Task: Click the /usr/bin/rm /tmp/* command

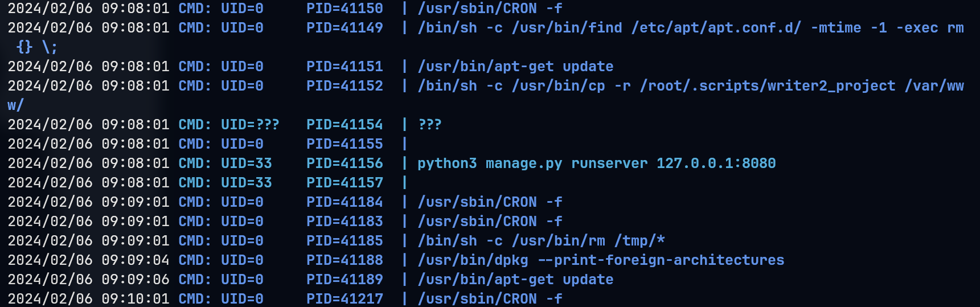Action: point(588,241)
